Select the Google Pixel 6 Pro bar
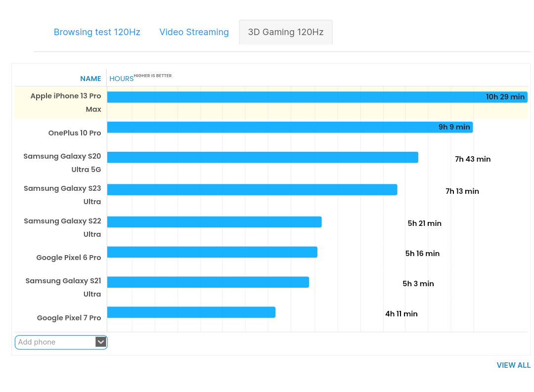534x392 pixels. [x=212, y=252]
